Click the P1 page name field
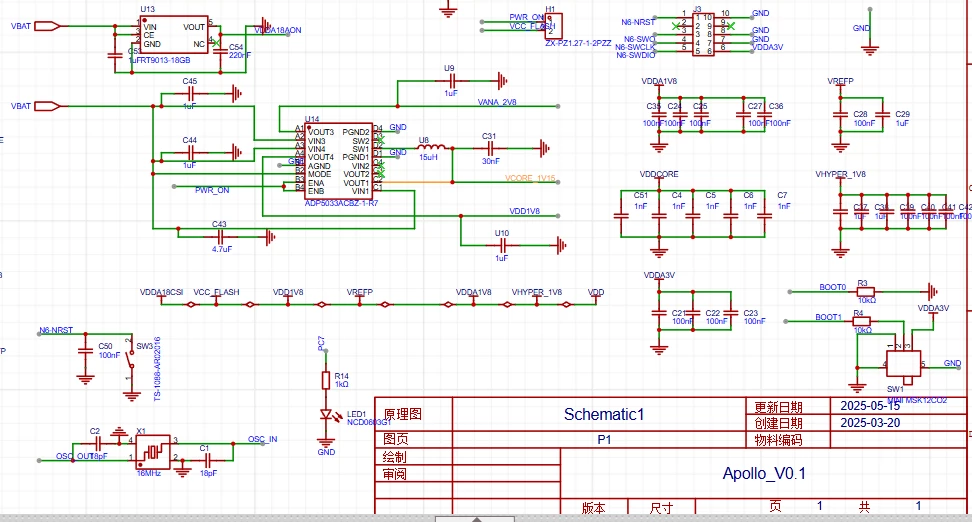This screenshot has height=522, width=972. point(599,440)
